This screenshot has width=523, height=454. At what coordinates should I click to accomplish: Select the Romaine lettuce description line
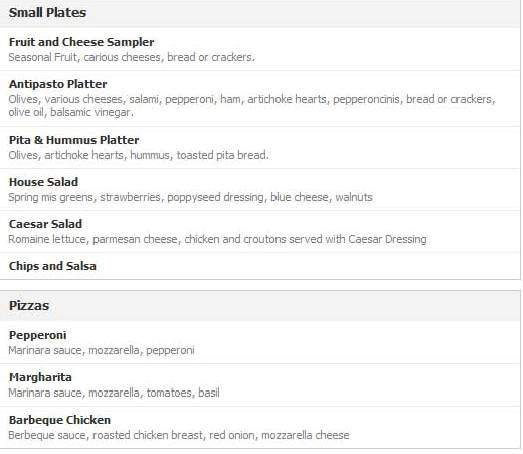(x=217, y=239)
